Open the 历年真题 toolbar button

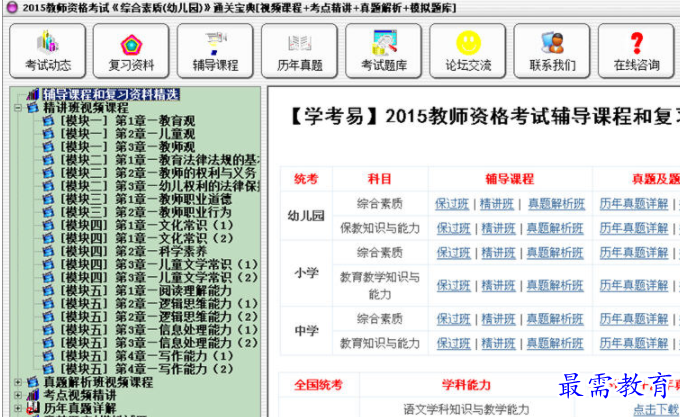pos(300,51)
